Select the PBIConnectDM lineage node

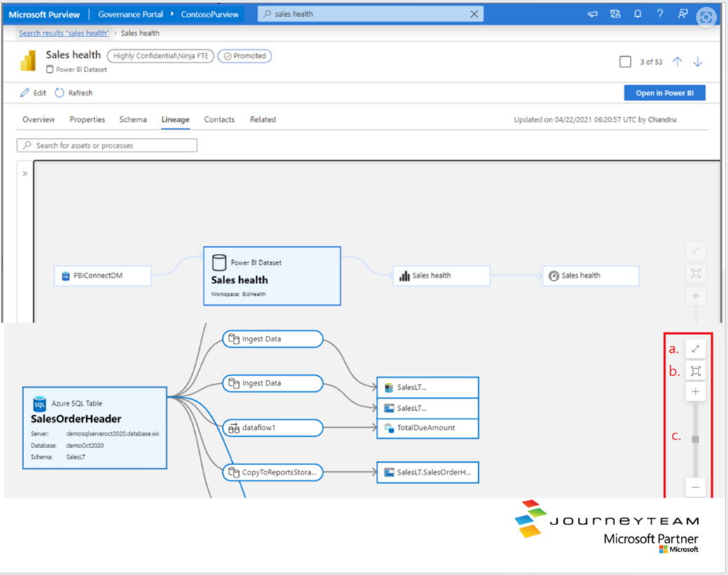[x=103, y=276]
